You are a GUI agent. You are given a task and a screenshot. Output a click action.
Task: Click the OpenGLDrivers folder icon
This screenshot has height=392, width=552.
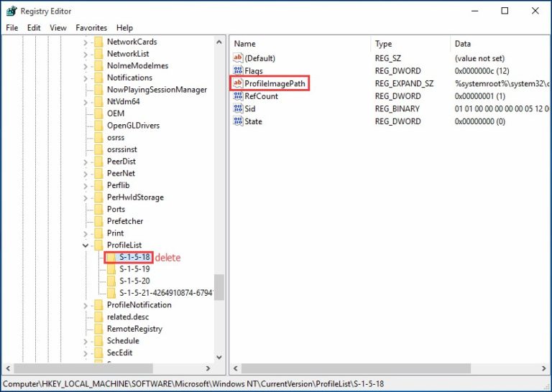[x=98, y=126]
